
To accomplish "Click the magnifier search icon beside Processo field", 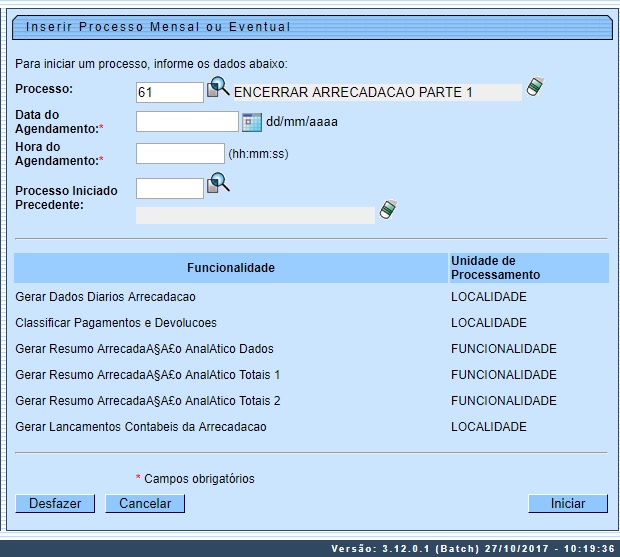I will pyautogui.click(x=218, y=90).
